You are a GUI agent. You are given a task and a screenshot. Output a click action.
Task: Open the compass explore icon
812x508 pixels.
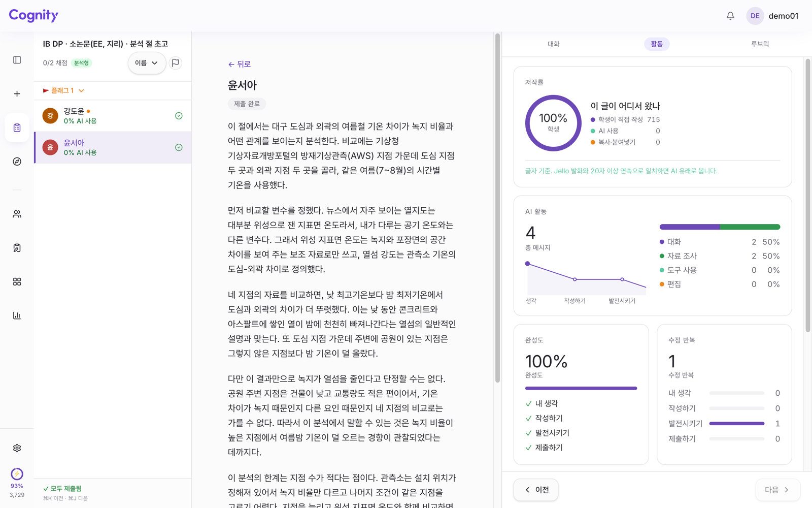[17, 162]
